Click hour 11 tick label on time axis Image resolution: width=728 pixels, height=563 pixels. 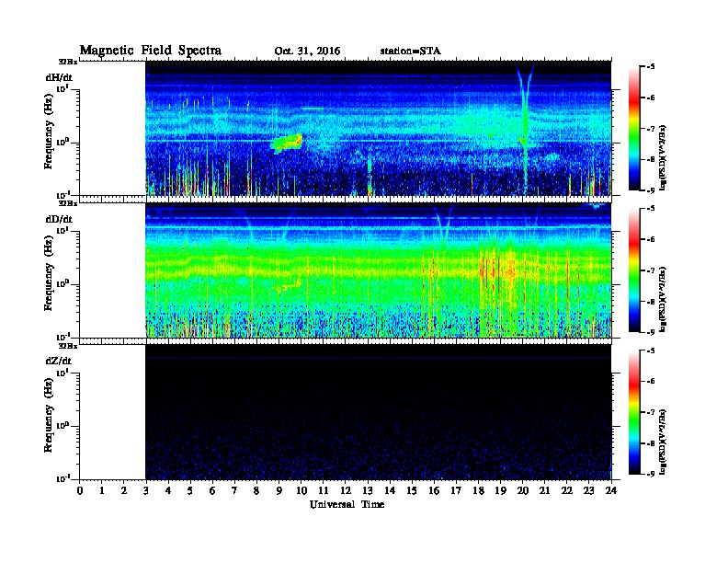(324, 491)
